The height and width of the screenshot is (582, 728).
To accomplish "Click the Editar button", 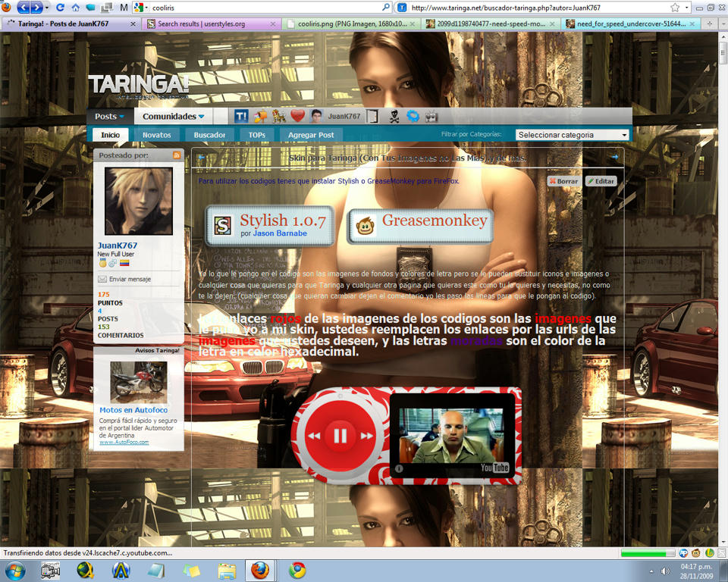I will pos(601,181).
